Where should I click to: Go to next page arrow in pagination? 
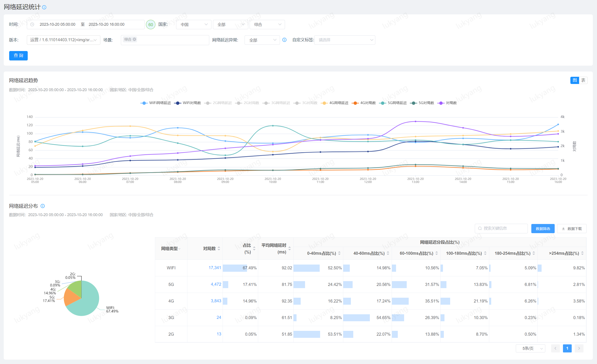pyautogui.click(x=579, y=348)
